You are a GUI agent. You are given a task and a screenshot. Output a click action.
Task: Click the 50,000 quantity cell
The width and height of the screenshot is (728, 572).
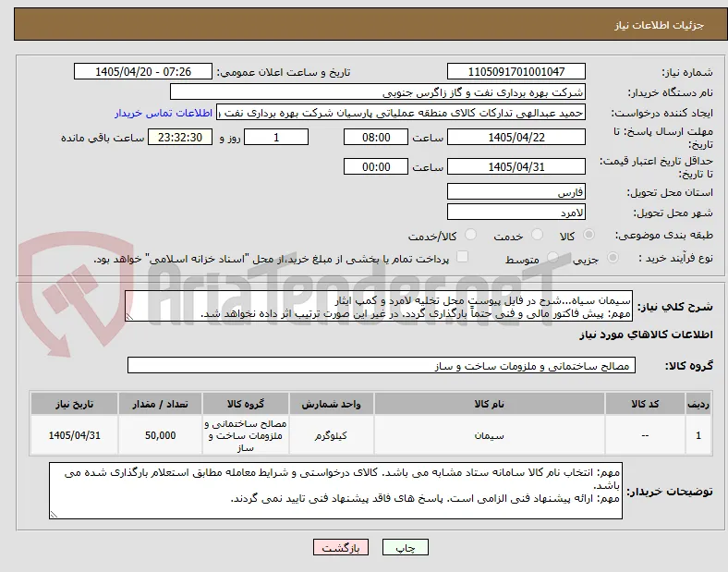tap(160, 435)
